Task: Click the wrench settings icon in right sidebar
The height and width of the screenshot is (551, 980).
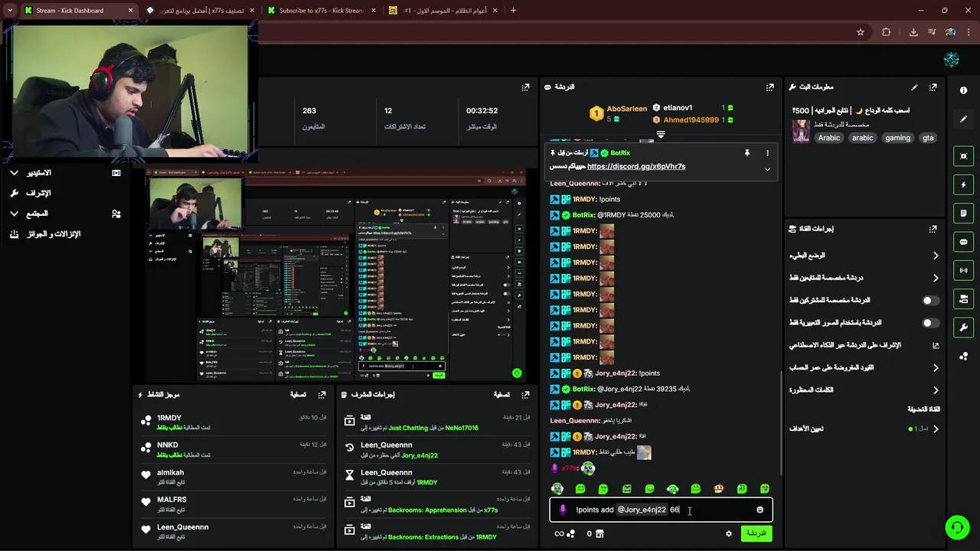Action: (x=963, y=328)
